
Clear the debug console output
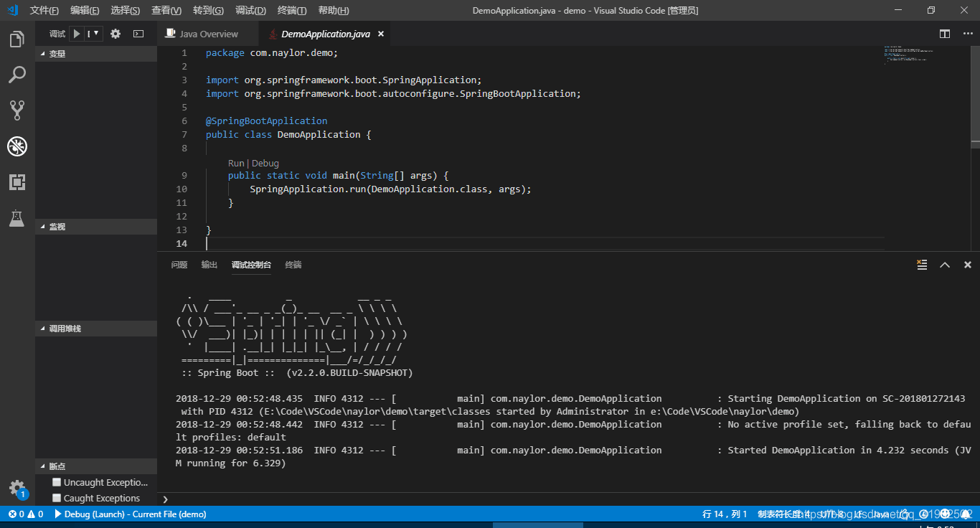922,265
